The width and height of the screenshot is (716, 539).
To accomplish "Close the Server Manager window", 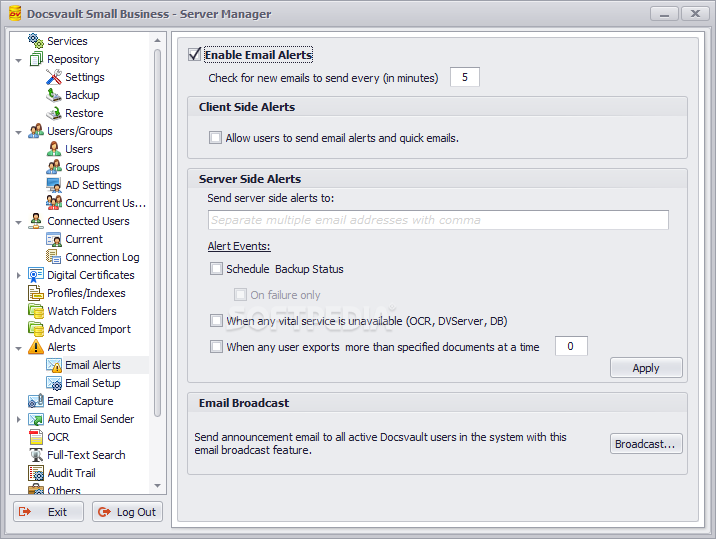I will coord(695,14).
